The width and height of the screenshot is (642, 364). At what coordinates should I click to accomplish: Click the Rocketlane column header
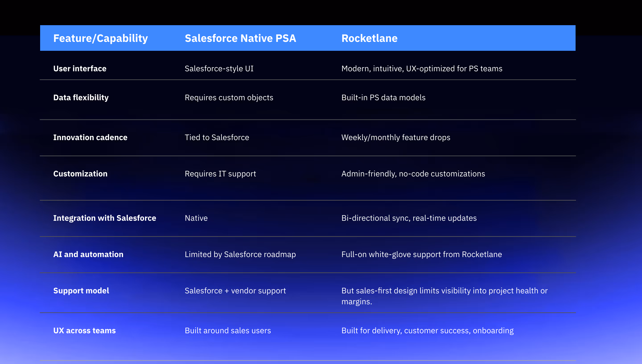click(369, 38)
